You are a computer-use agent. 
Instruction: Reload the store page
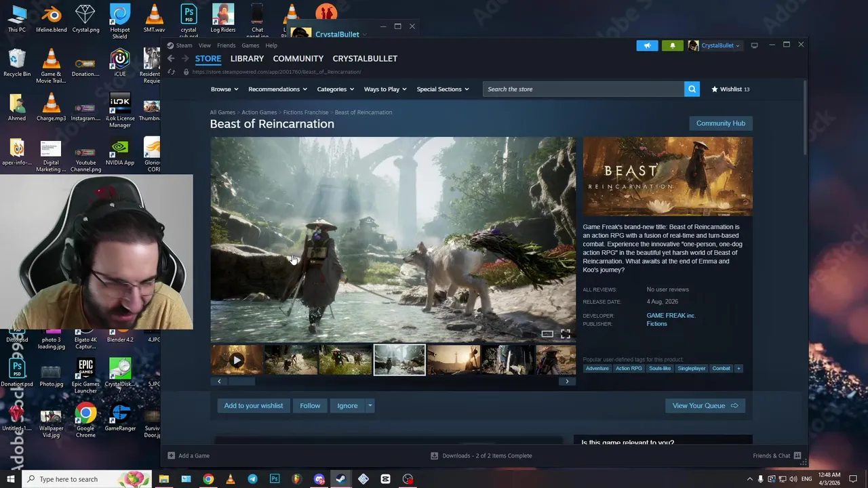pyautogui.click(x=172, y=72)
